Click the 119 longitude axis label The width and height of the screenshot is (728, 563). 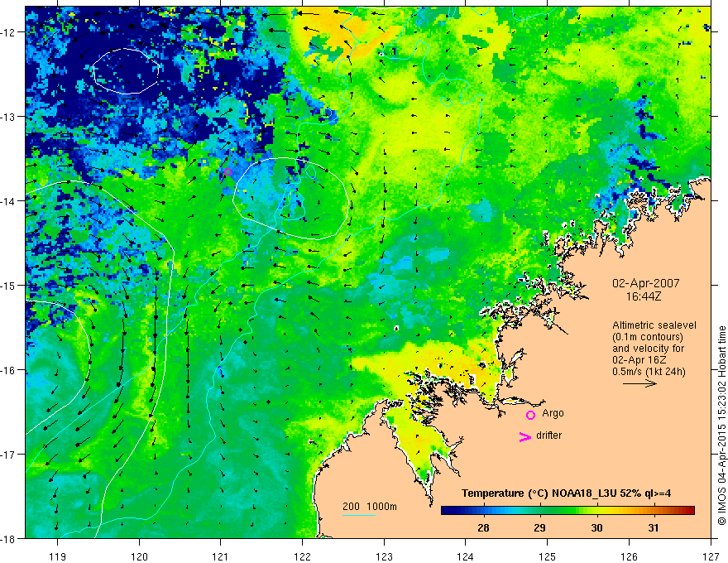coord(58,556)
